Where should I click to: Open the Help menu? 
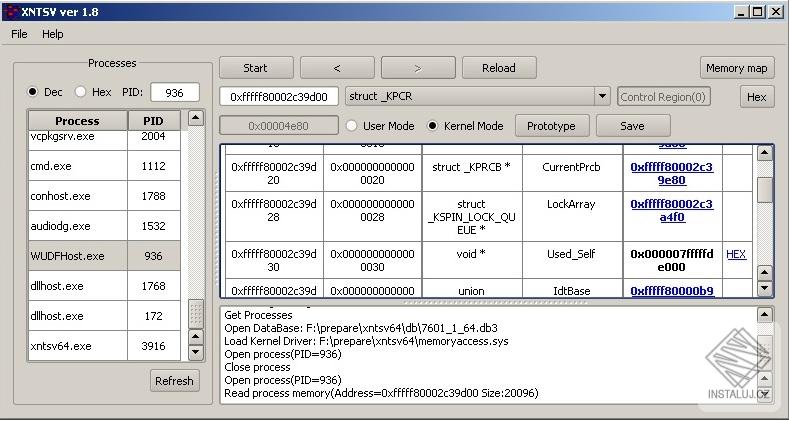point(52,34)
